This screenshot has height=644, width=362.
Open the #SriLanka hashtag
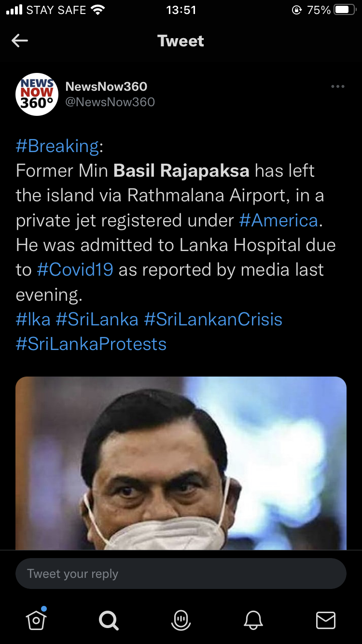(x=97, y=320)
